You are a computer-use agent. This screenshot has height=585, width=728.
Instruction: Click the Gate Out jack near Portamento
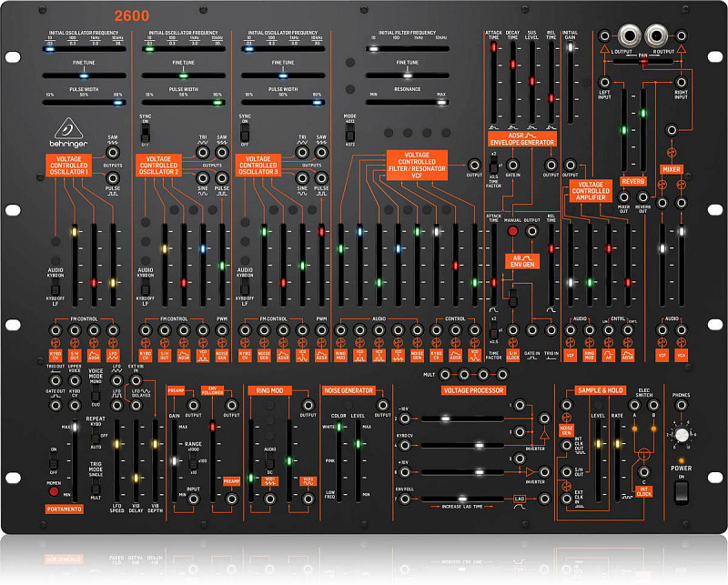click(55, 406)
